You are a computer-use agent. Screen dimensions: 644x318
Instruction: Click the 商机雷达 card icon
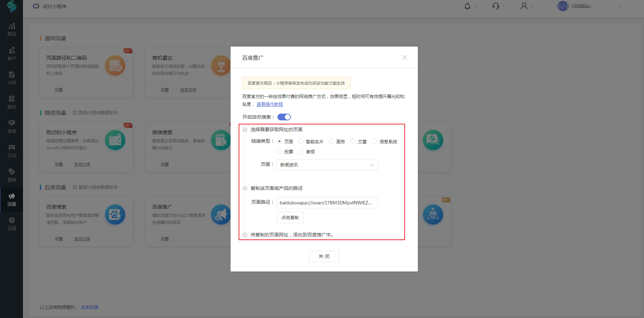pos(221,65)
